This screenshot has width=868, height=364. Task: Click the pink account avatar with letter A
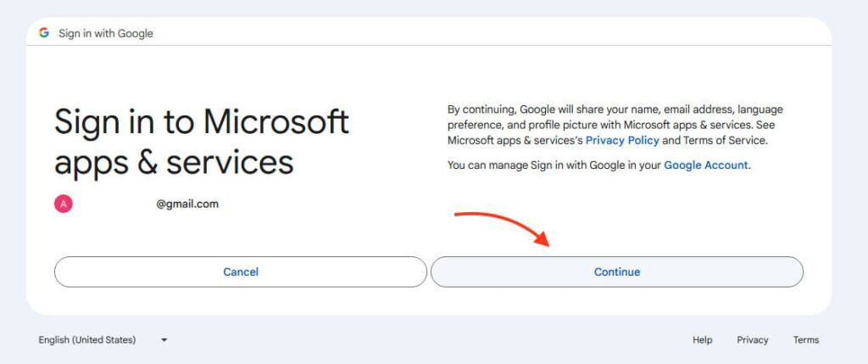coord(63,204)
